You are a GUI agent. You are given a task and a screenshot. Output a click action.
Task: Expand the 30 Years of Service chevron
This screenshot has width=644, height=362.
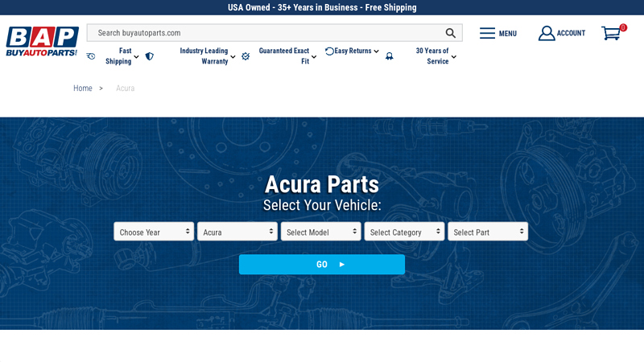(454, 56)
